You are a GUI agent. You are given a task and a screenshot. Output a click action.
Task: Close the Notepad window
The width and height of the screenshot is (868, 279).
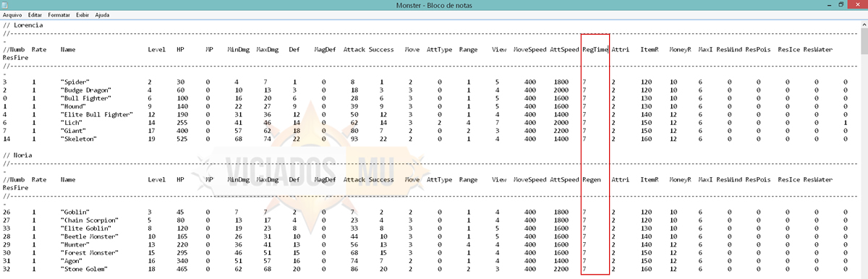(x=858, y=4)
